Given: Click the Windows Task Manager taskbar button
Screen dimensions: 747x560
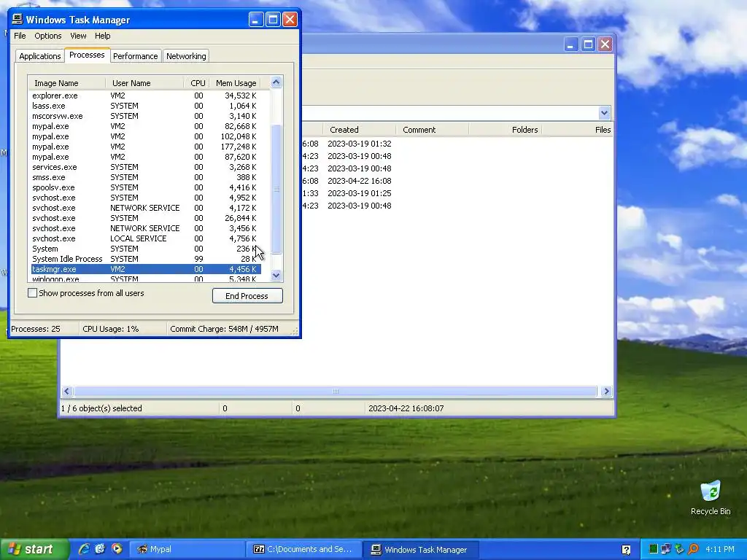Looking at the screenshot, I should click(420, 549).
